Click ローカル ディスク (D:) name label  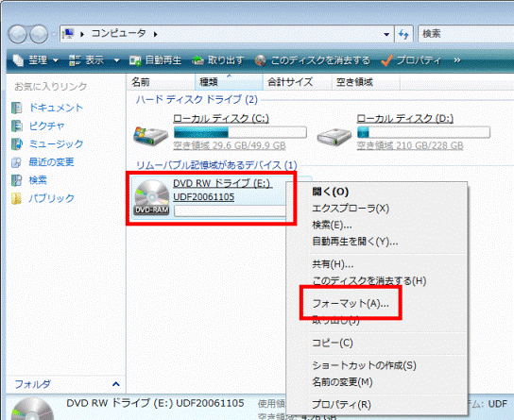click(x=404, y=119)
